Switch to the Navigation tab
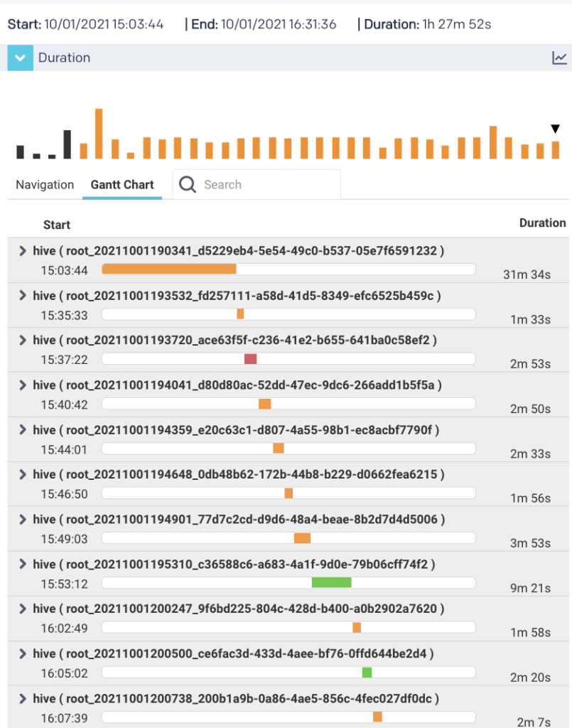The height and width of the screenshot is (728, 572). tap(45, 185)
